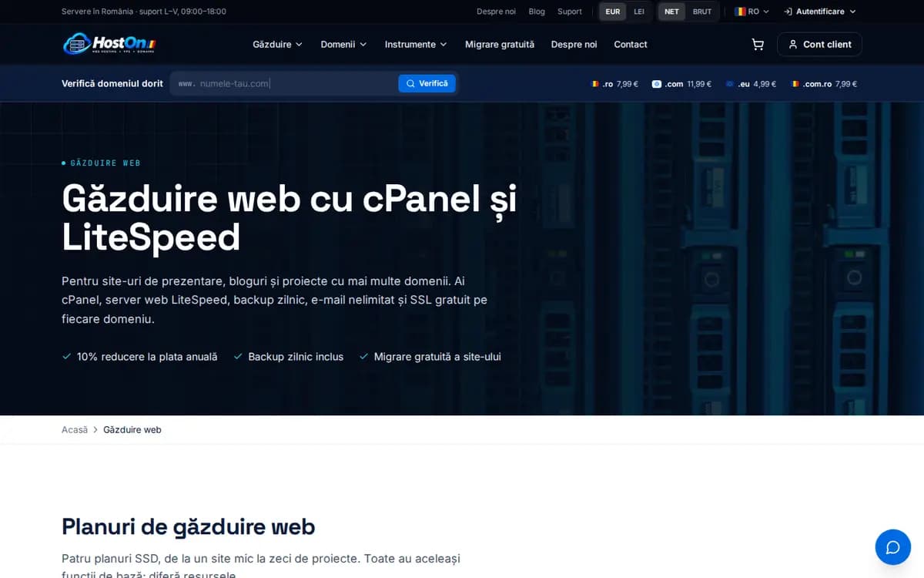Screen dimensions: 924x578
Task: Click the .com.ro 7,99 € price
Action: pyautogui.click(x=824, y=84)
